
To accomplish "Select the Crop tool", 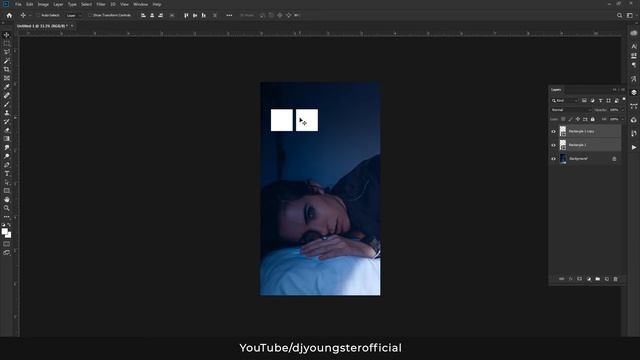I will point(7,69).
